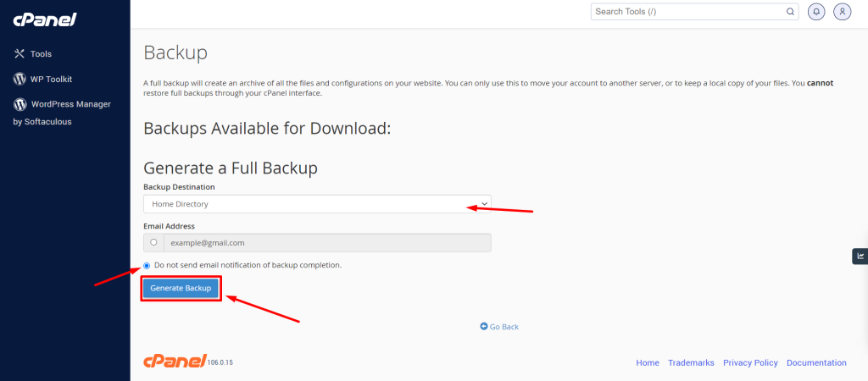This screenshot has width=868, height=381.
Task: Click the search magnifier icon
Action: point(790,12)
